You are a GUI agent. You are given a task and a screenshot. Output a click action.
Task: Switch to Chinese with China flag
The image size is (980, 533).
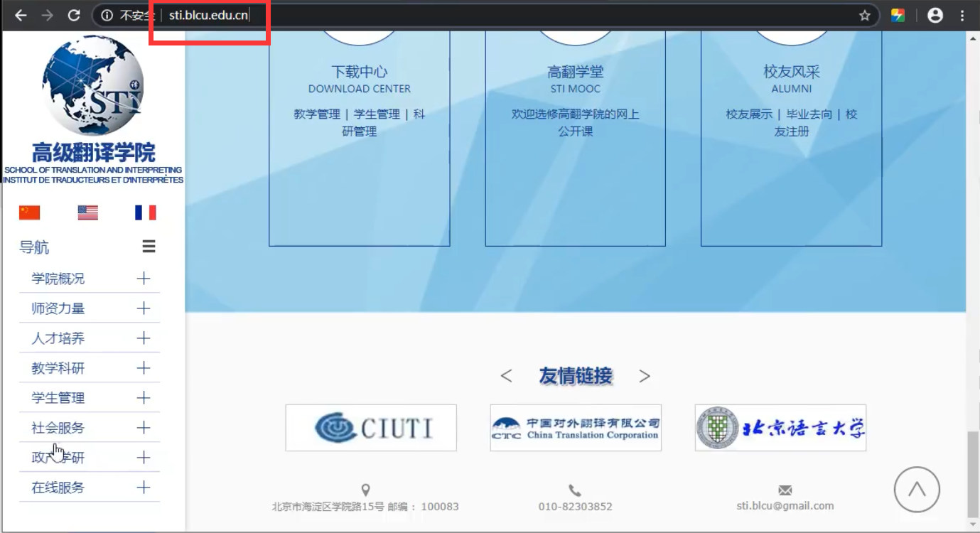30,212
